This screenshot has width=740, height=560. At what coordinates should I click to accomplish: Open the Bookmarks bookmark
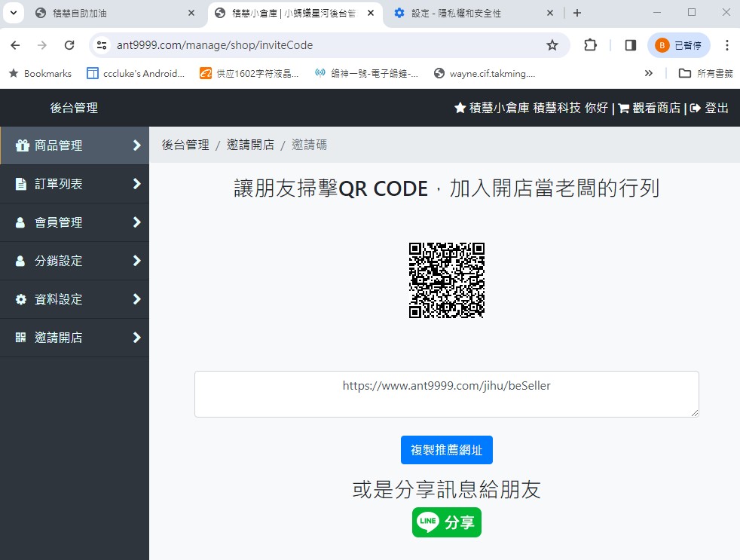click(41, 74)
